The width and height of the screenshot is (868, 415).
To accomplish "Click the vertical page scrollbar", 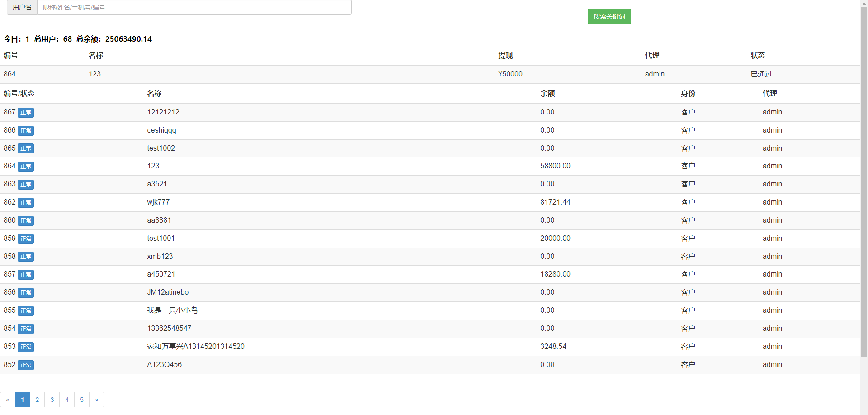I will [864, 181].
